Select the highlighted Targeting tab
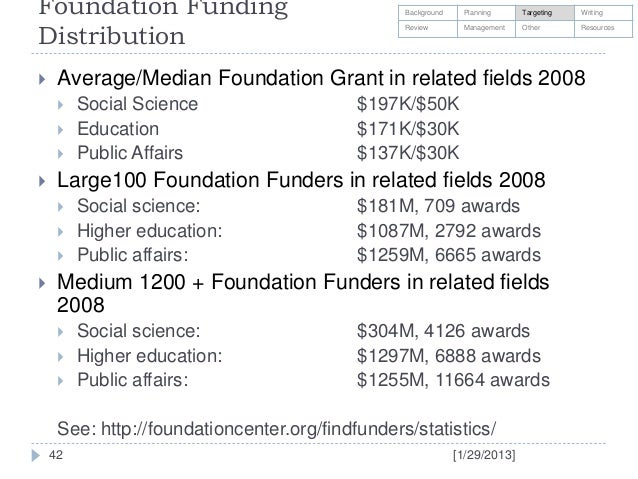The height and width of the screenshot is (479, 638). (545, 13)
